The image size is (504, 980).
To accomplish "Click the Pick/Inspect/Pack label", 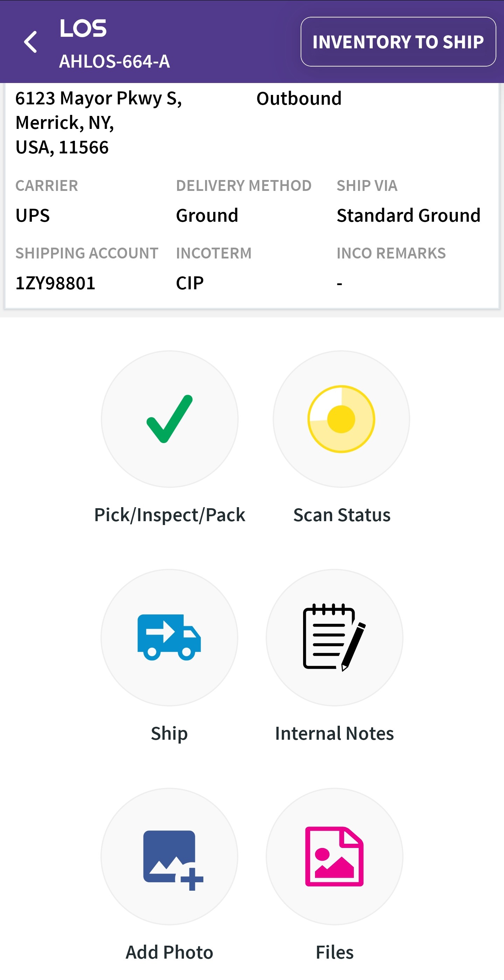I will pyautogui.click(x=169, y=515).
